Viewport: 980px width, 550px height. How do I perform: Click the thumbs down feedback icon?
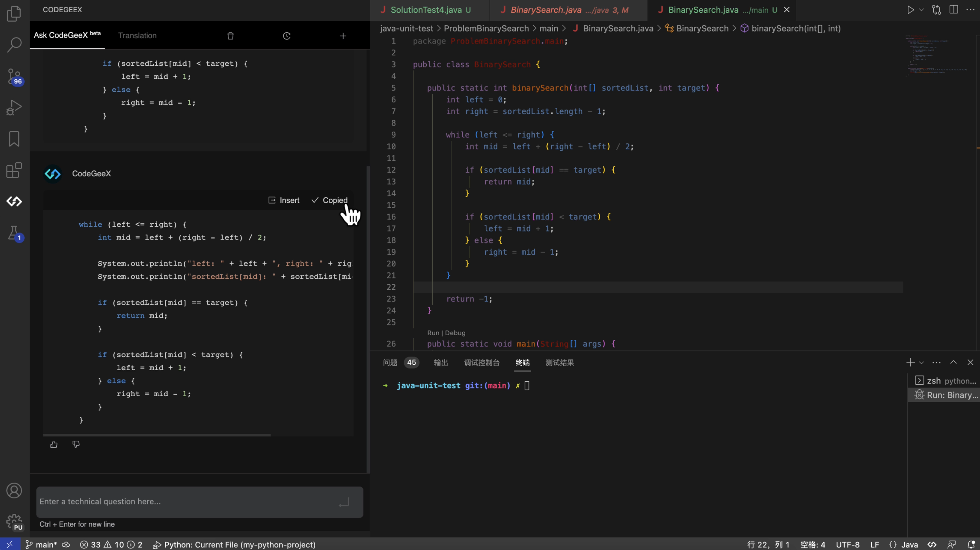click(76, 444)
